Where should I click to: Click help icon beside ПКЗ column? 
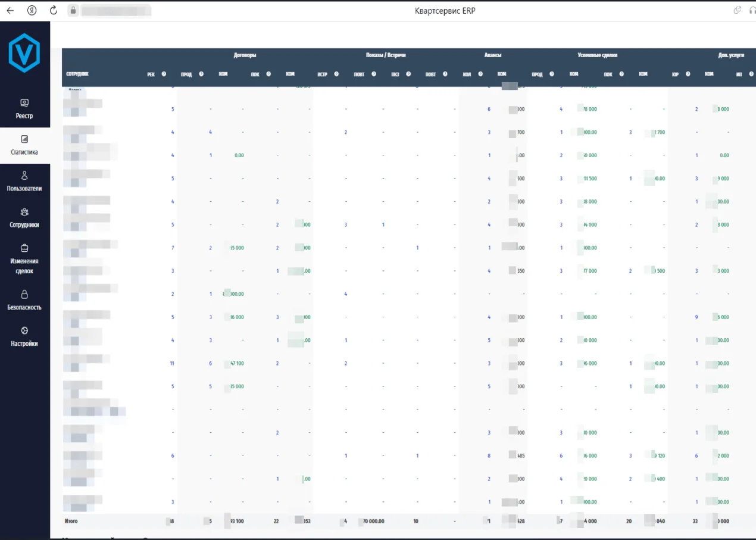(408, 74)
